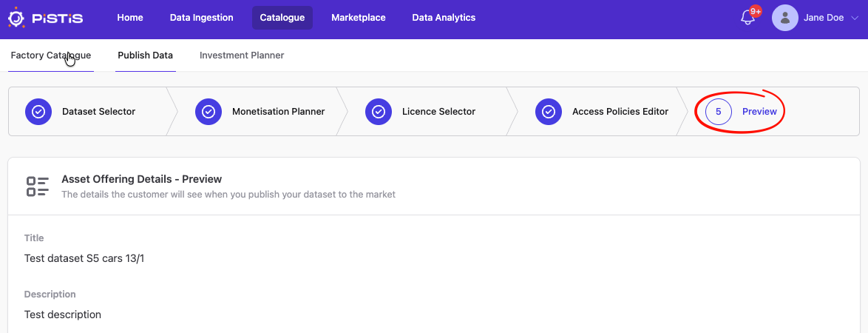Screen dimensions: 868x333
Task: Click the 'Test dataset S5 cars 13/1' title
Action: 84,258
